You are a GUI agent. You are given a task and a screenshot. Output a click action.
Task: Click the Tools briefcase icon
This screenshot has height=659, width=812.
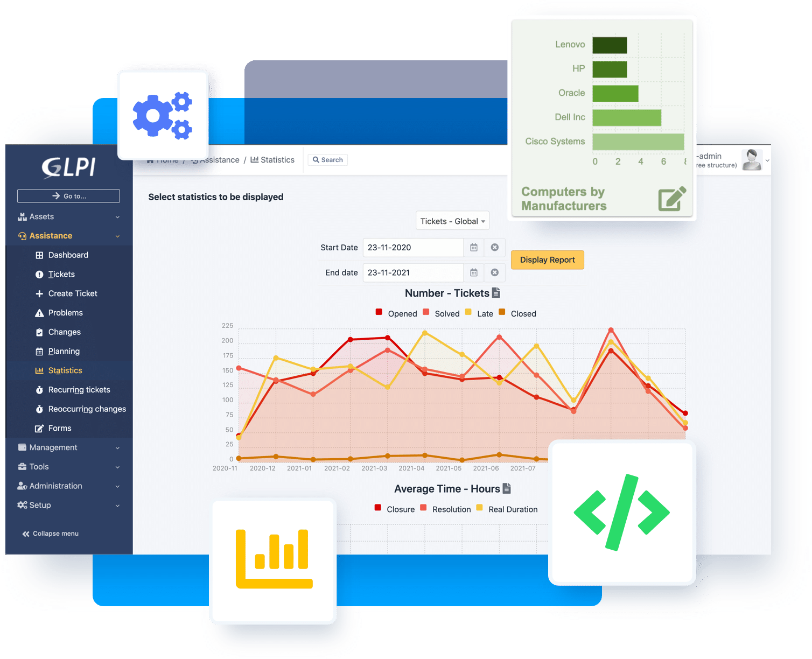tap(22, 467)
